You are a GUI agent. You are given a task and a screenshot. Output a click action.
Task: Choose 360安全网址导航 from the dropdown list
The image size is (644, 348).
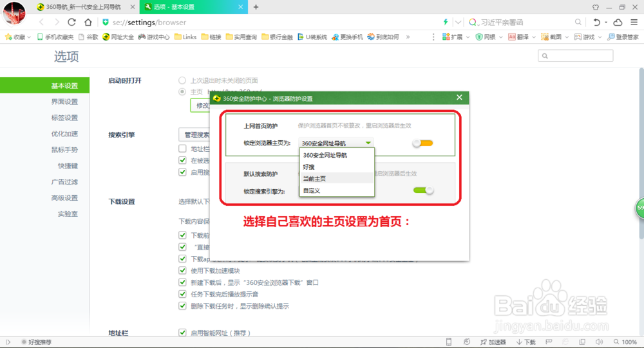pyautogui.click(x=337, y=155)
